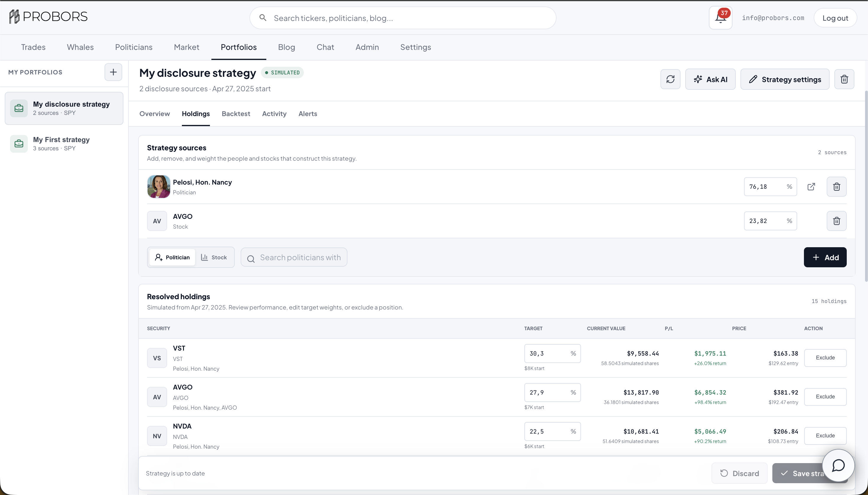868x495 pixels.
Task: Switch to the Overview tab
Action: tap(155, 114)
